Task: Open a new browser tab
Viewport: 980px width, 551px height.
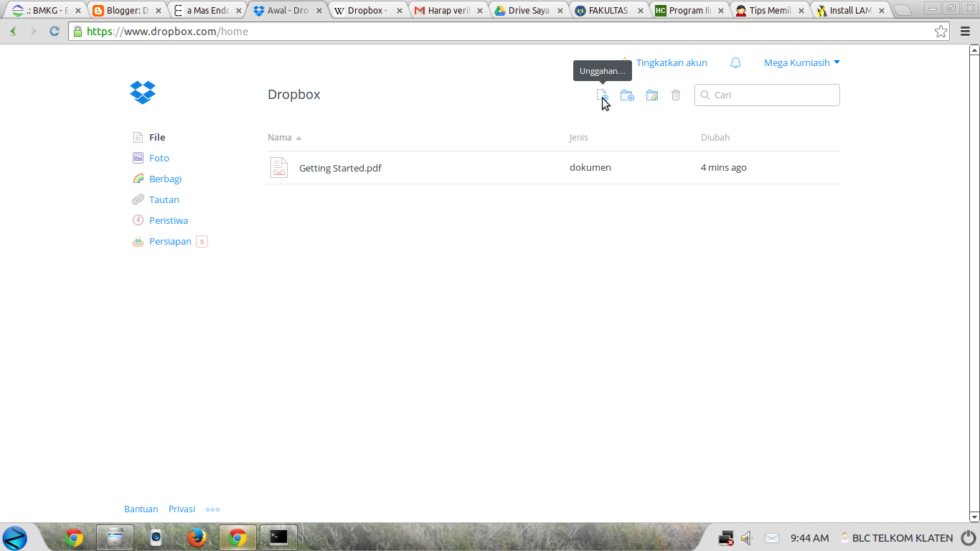Action: tap(903, 11)
